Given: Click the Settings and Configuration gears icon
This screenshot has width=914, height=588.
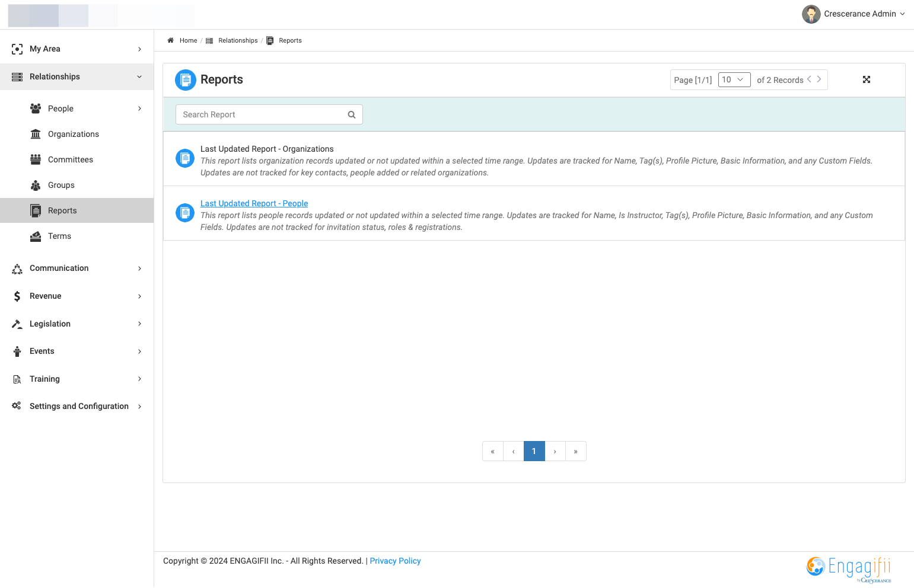Looking at the screenshot, I should click(x=17, y=406).
